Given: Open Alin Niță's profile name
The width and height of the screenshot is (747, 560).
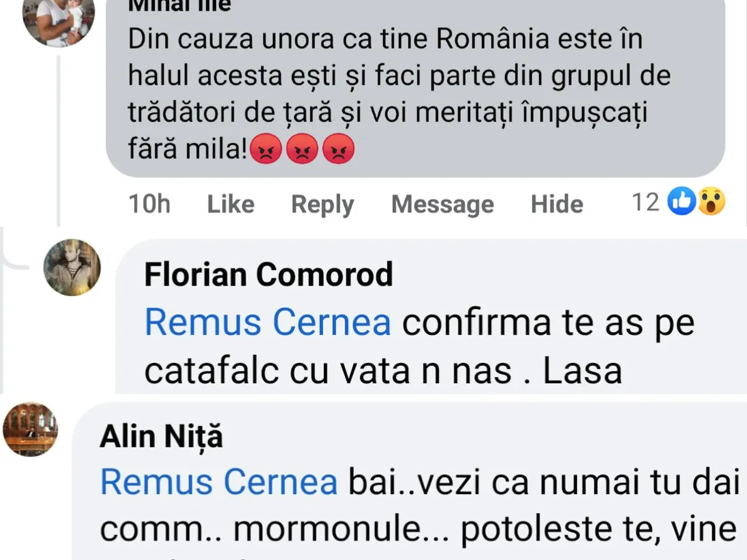Looking at the screenshot, I should (x=161, y=437).
